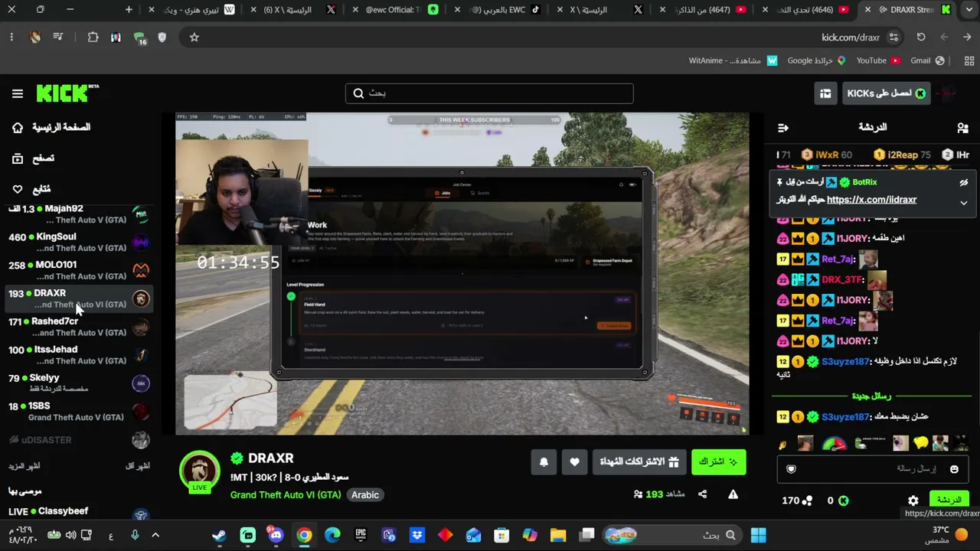Click the Kick search input field
980x551 pixels.
coord(489,93)
